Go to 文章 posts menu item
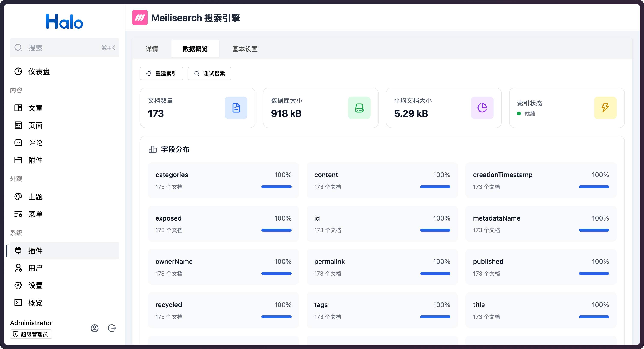The width and height of the screenshot is (644, 349). tap(35, 108)
